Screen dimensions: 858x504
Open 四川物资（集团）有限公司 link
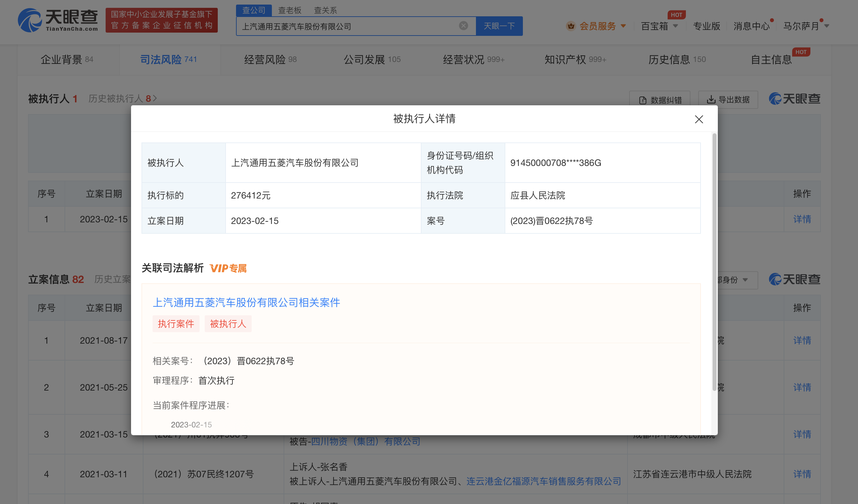pyautogui.click(x=366, y=441)
